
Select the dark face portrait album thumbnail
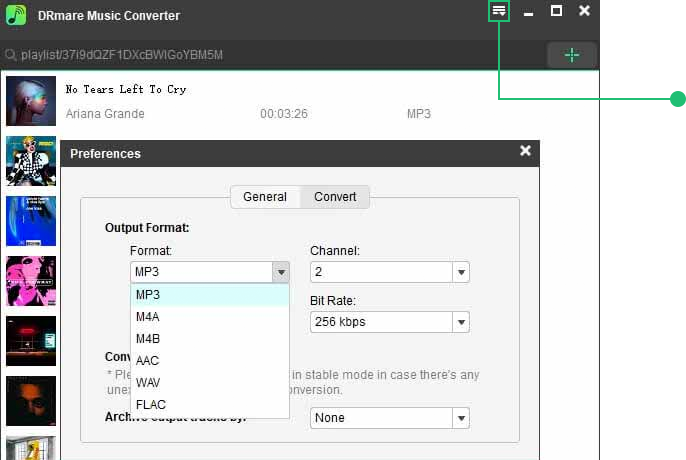click(x=31, y=401)
